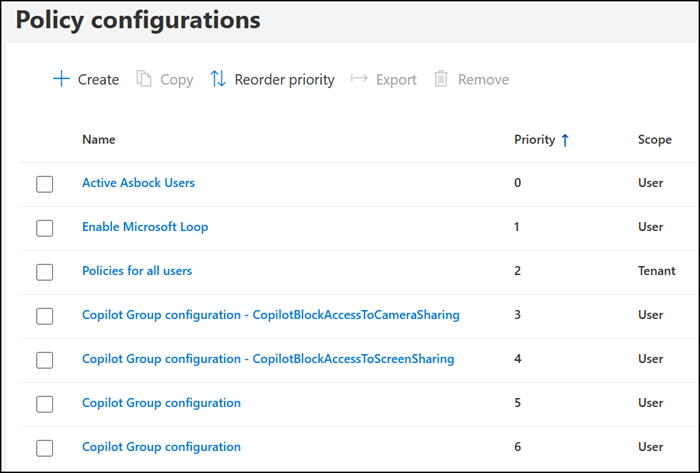Open the Policies for all users link
This screenshot has width=700, height=473.
[137, 270]
